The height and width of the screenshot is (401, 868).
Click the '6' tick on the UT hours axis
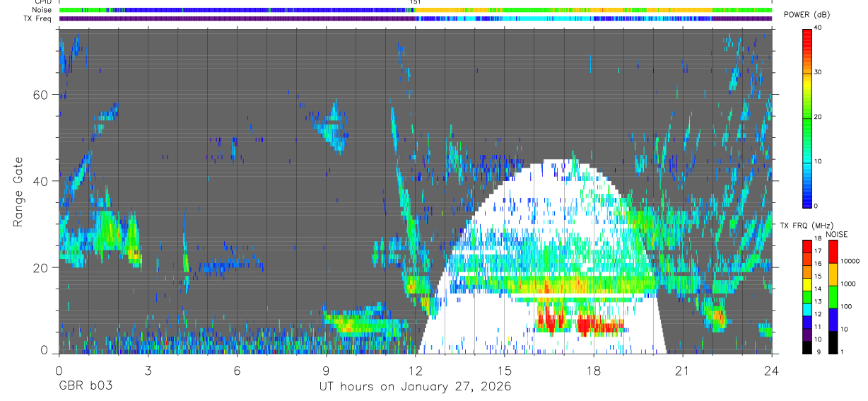point(237,370)
